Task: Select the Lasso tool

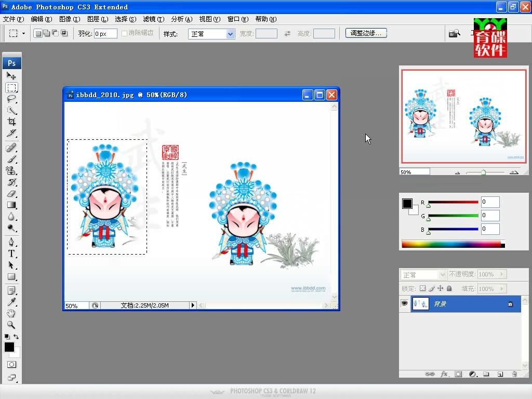Action: pos(11,99)
